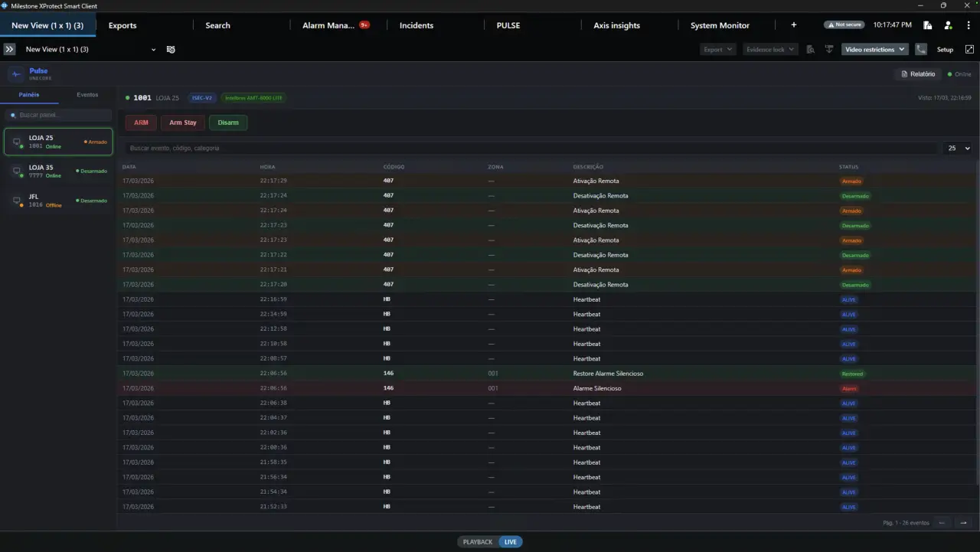Click the evidence lock list icon at top right

coord(811,49)
